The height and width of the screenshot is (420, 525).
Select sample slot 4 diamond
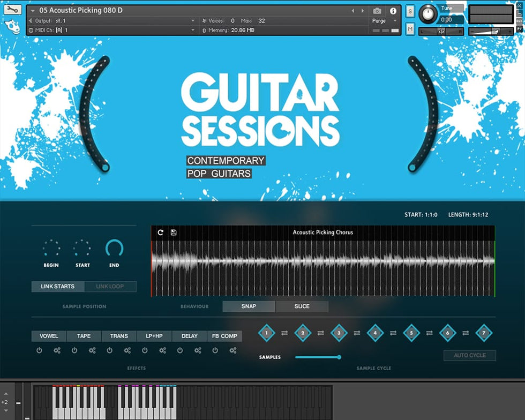375,333
